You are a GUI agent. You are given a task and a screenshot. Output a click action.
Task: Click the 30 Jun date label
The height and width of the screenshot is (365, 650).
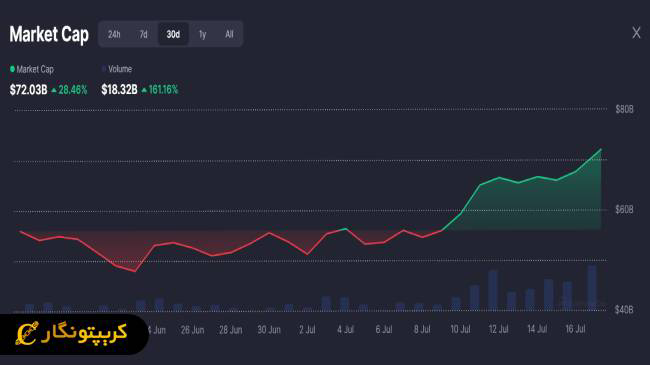click(269, 330)
